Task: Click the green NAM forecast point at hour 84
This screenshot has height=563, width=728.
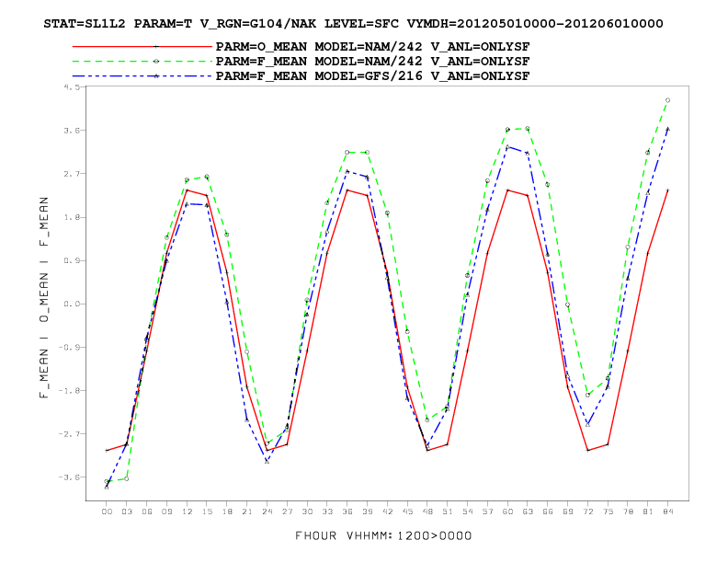Action: (x=667, y=100)
